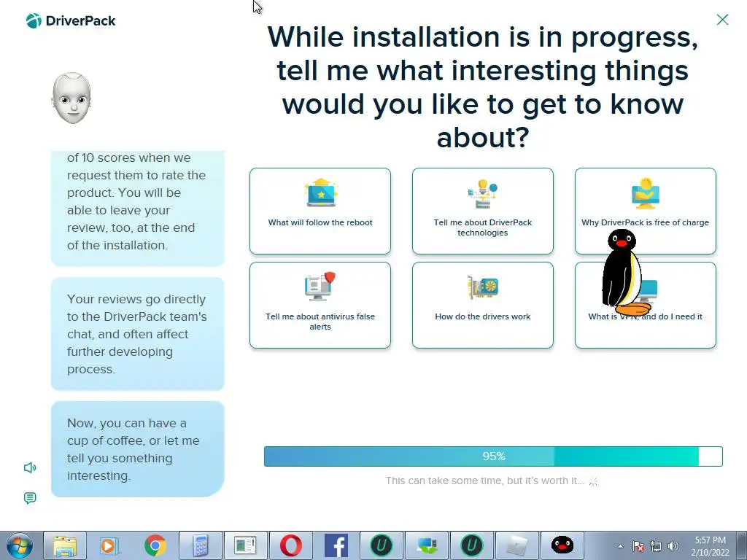
Task: Open 'What will follow the reboot' card
Action: 320,211
